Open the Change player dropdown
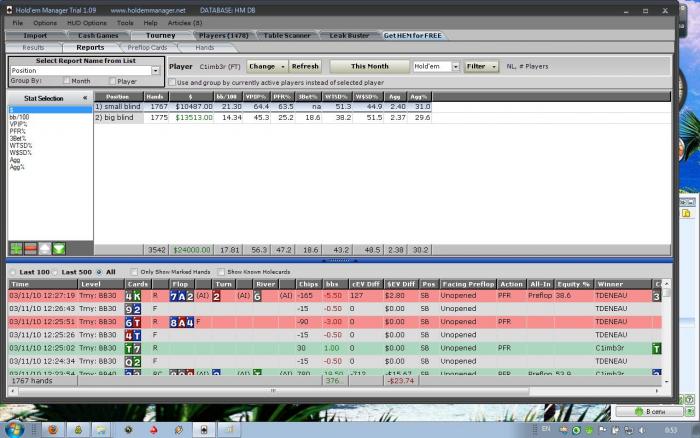The height and width of the screenshot is (438, 700). coord(267,67)
